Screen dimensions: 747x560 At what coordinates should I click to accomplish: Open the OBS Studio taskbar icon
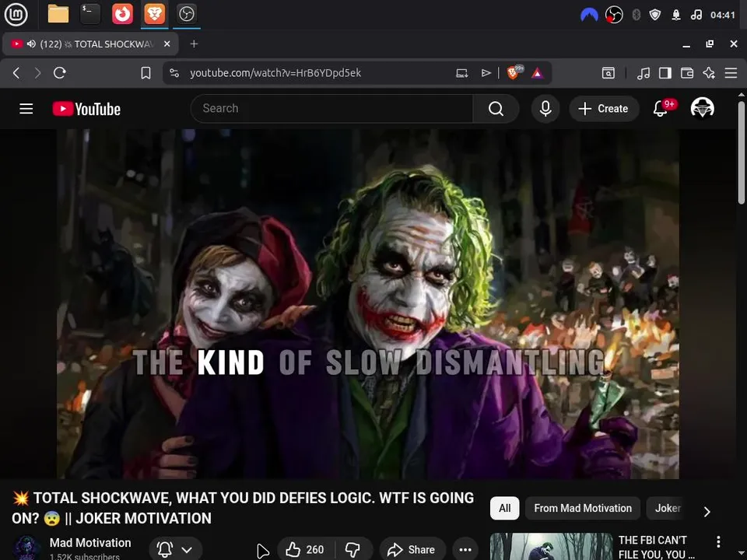pyautogui.click(x=186, y=14)
